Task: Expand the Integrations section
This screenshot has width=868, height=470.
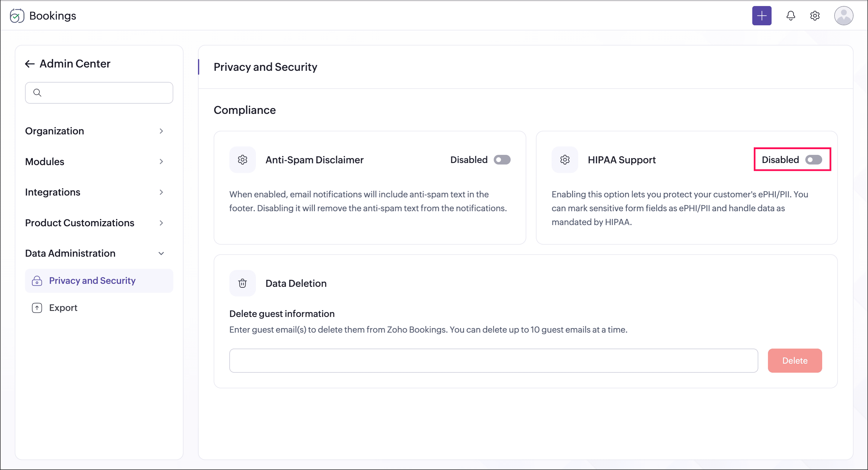Action: (x=94, y=192)
